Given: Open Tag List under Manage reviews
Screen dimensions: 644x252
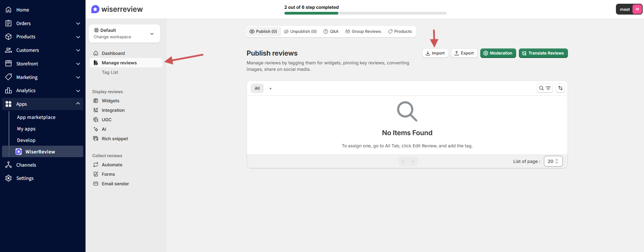Looking at the screenshot, I should pos(110,72).
